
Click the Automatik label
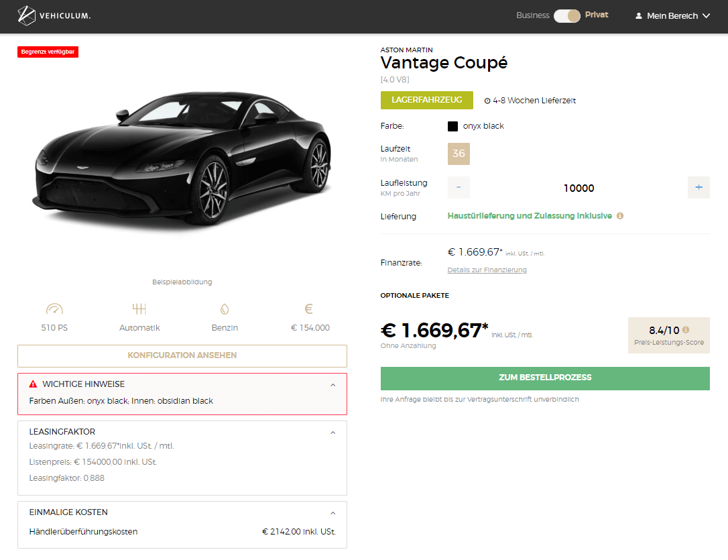[139, 328]
